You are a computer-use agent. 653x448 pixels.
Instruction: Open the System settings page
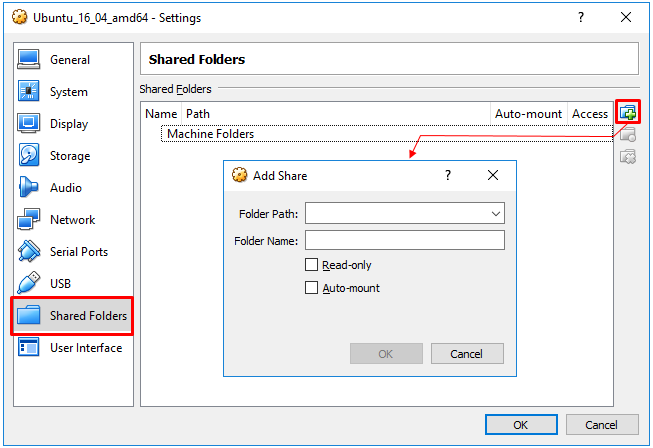point(73,92)
